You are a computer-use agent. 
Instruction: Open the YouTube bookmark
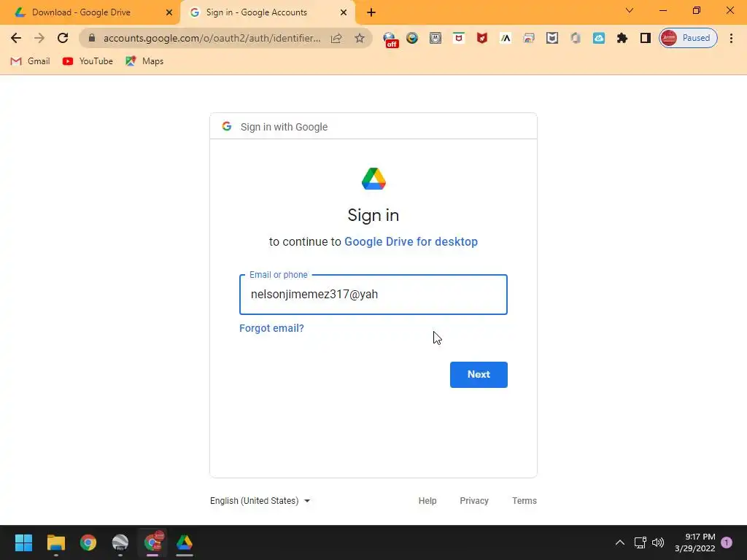coord(88,61)
